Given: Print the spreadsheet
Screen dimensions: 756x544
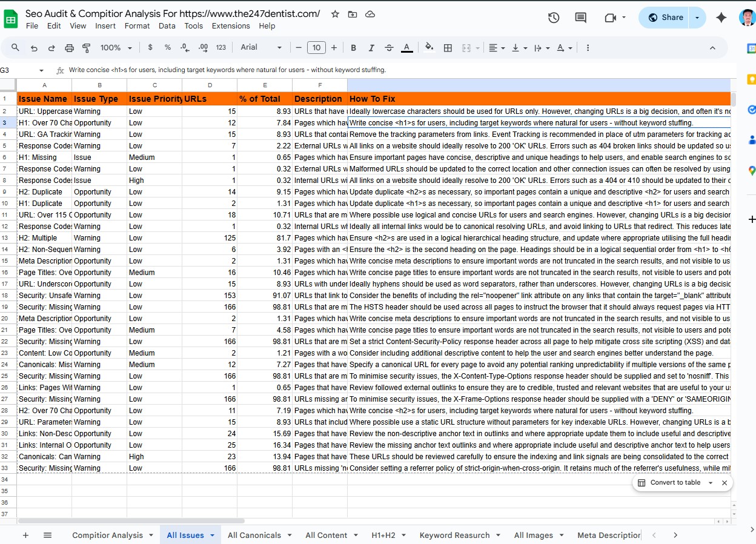Looking at the screenshot, I should [68, 47].
